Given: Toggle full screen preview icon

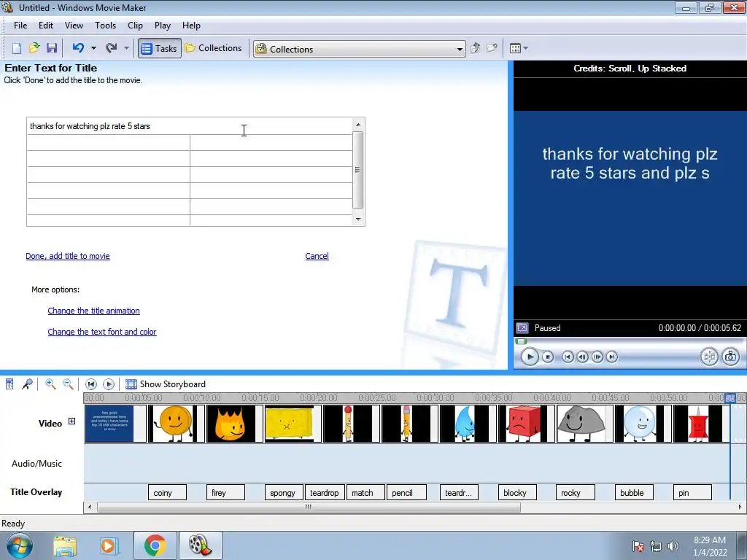Looking at the screenshot, I should (x=522, y=328).
